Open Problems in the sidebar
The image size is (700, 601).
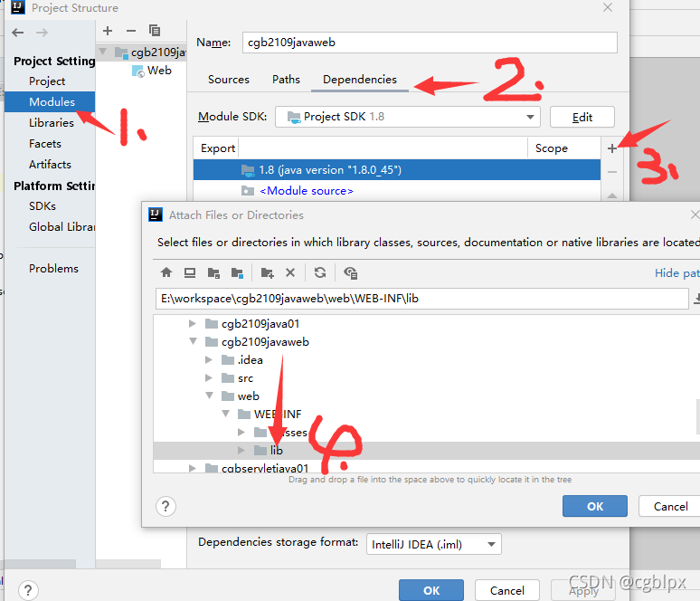53,269
